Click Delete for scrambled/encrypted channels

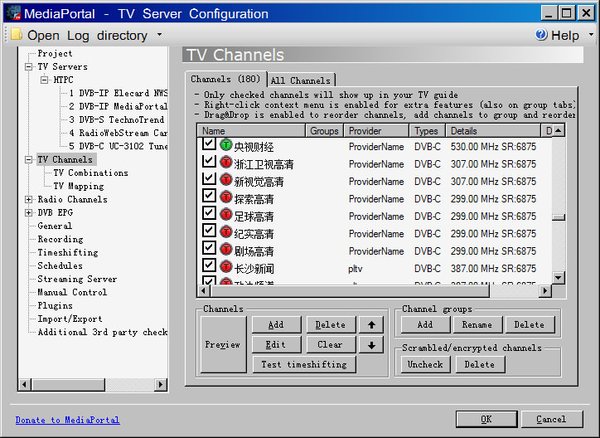point(480,365)
